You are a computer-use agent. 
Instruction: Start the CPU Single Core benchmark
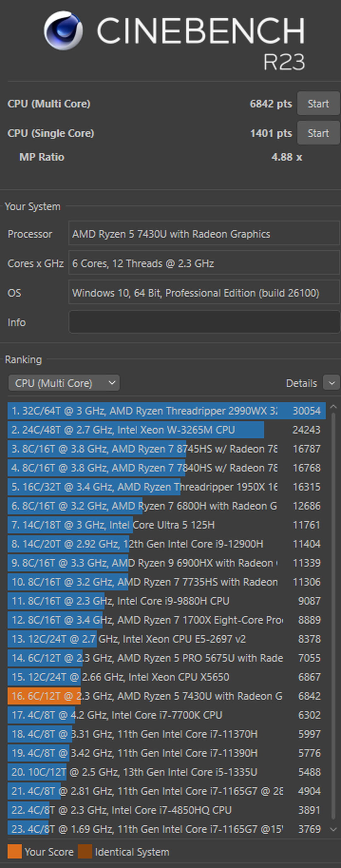318,133
